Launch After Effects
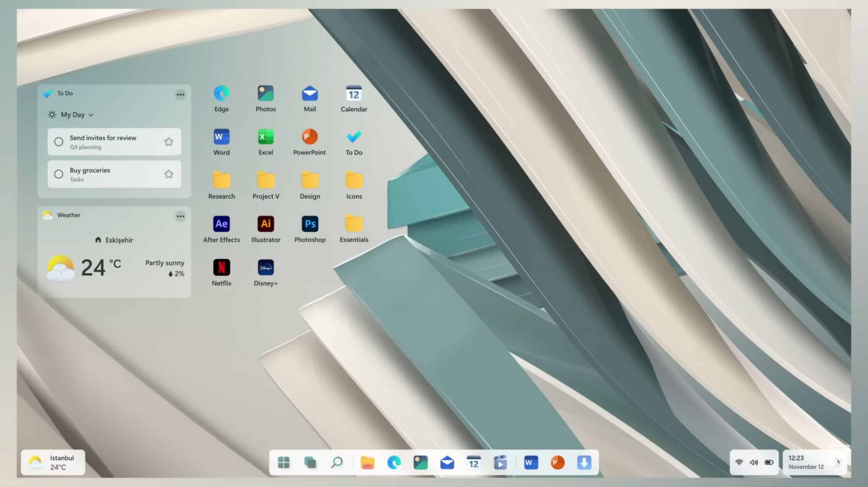The width and height of the screenshot is (868, 487). 221,224
